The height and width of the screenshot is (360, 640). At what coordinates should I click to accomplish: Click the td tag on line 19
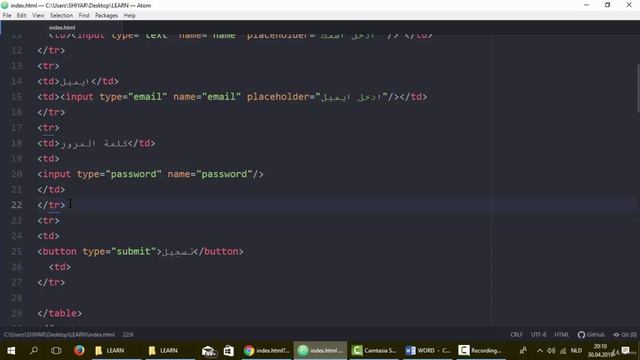(x=48, y=159)
